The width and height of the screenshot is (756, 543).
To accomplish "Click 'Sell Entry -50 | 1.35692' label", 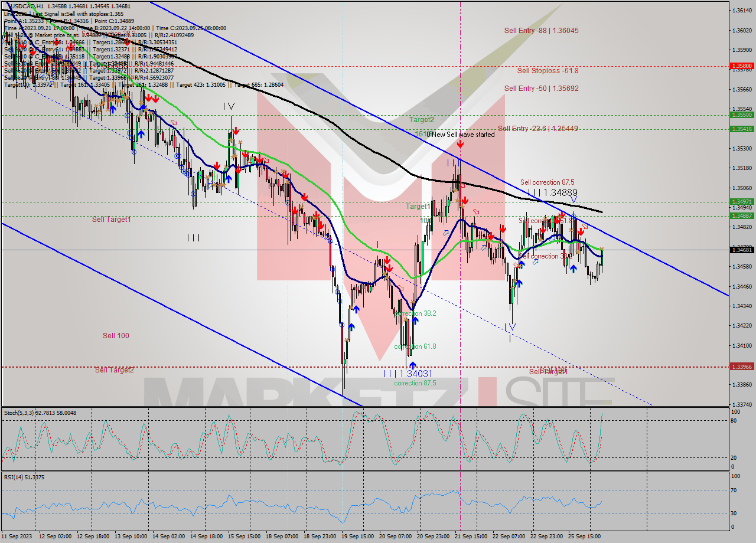I will [x=541, y=88].
